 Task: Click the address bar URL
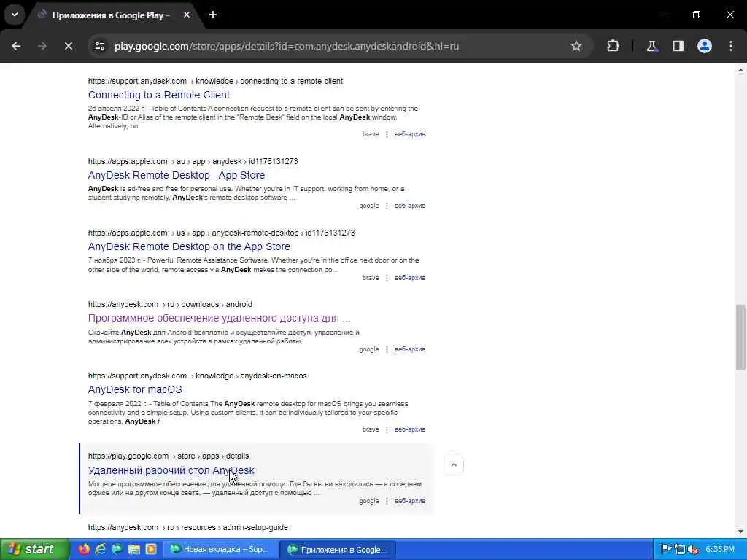coord(286,46)
